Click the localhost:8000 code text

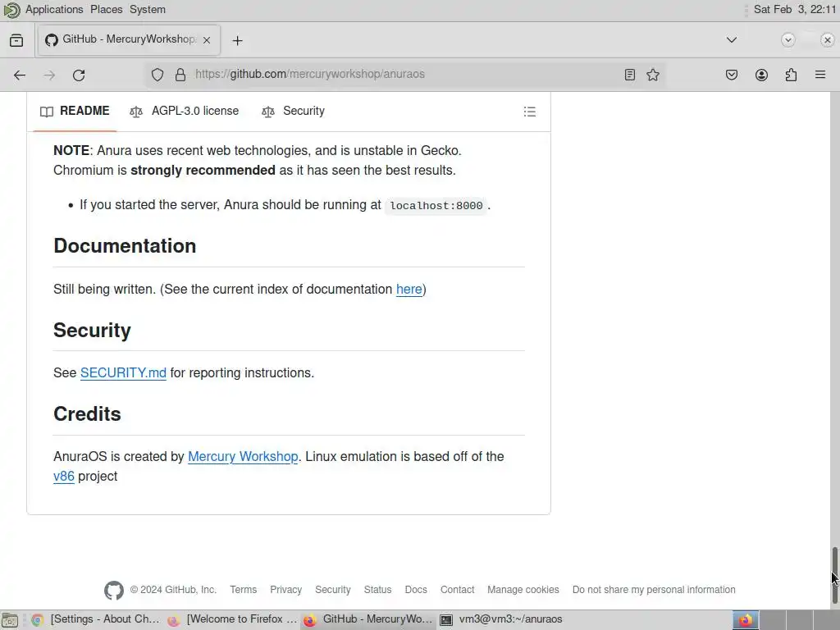tap(436, 206)
